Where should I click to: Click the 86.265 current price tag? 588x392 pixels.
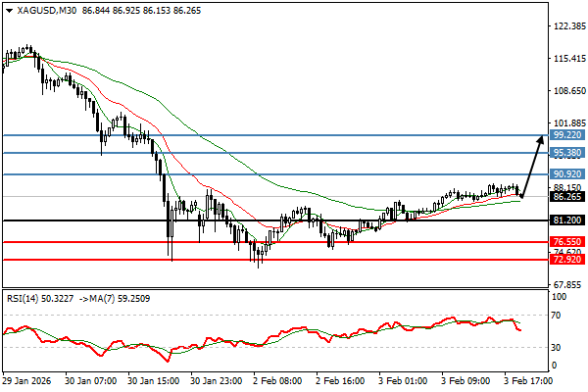[x=566, y=197]
